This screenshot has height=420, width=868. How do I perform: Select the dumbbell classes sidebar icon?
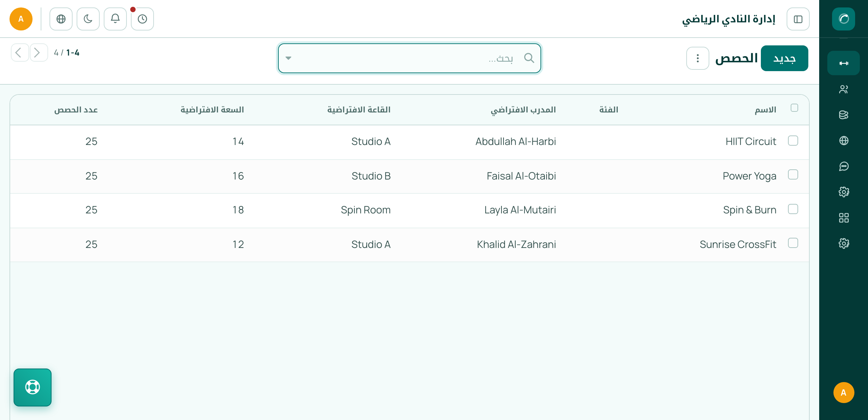coord(843,63)
